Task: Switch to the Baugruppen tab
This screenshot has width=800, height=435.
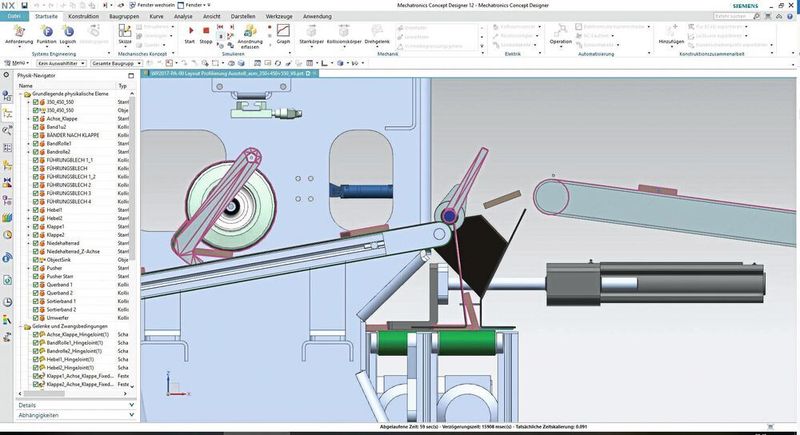Action: coord(124,16)
